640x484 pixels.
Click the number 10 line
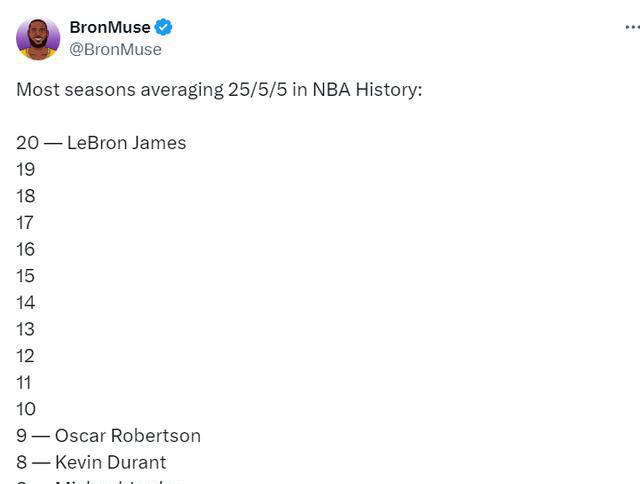[x=26, y=409]
